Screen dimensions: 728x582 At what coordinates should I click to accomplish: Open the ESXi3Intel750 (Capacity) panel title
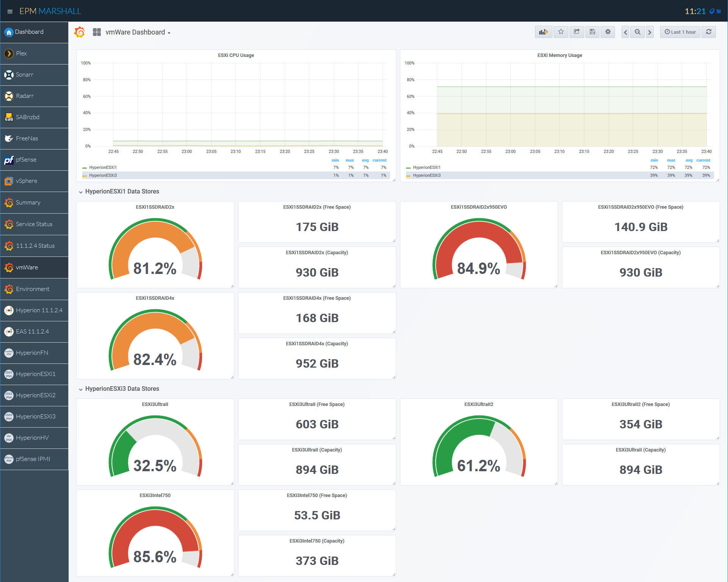coord(317,541)
